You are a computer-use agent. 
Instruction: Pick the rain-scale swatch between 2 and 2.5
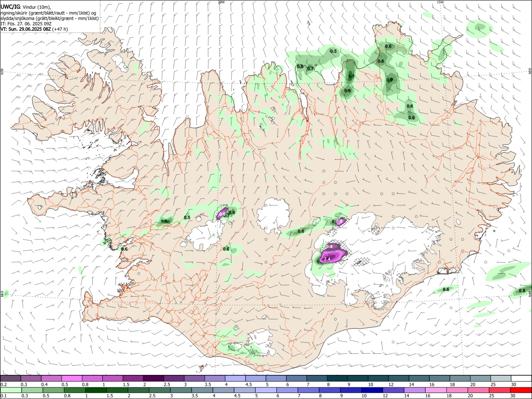(138, 390)
